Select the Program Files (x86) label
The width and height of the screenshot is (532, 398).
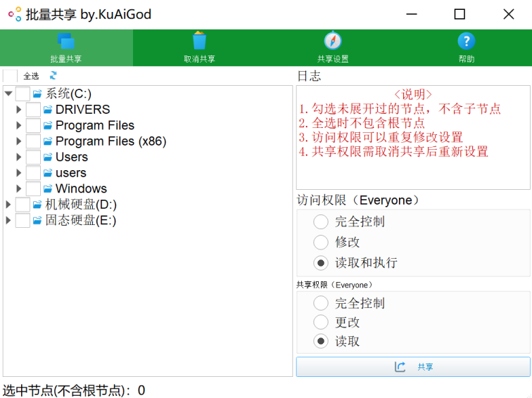click(x=111, y=141)
